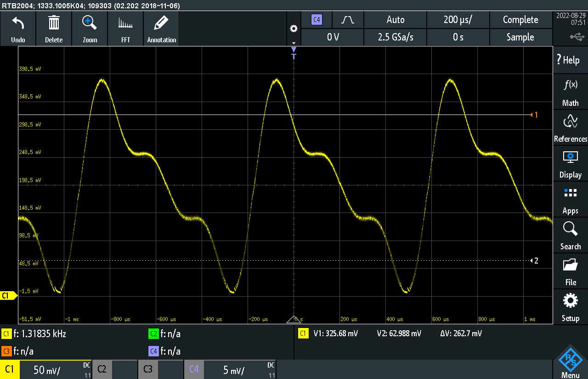Screen dimensions: 588x379
Task: Select cursor line 1 marker
Action: (x=534, y=115)
